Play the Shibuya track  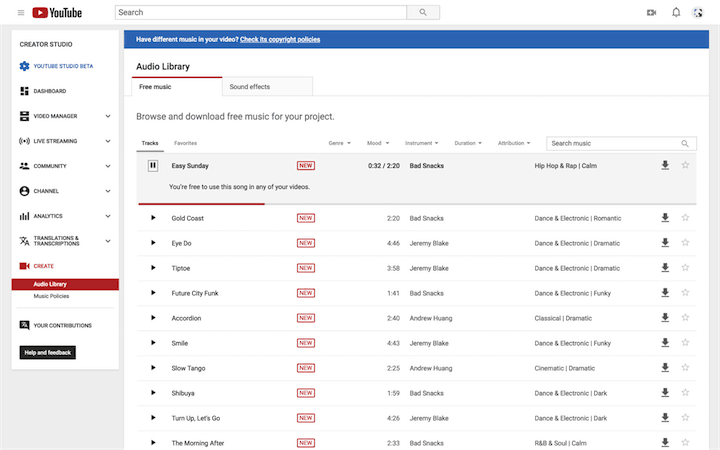click(x=153, y=393)
